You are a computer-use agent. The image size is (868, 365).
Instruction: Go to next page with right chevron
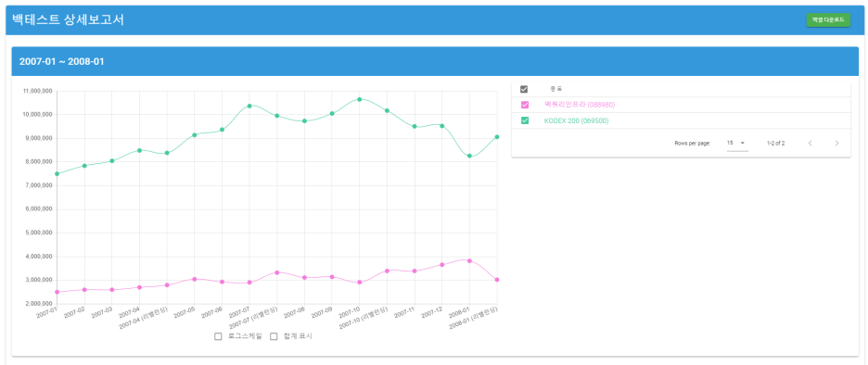click(836, 144)
